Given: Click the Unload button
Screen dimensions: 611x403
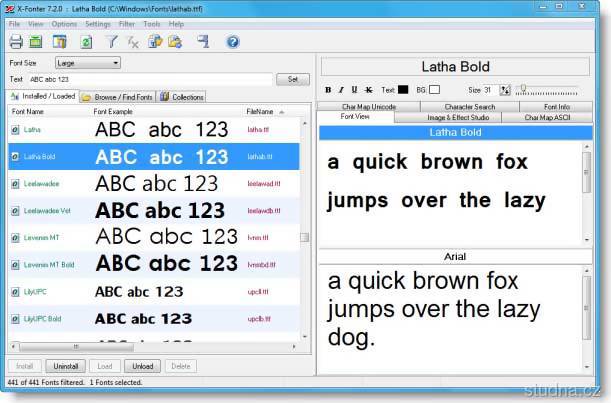Looking at the screenshot, I should click(142, 366).
